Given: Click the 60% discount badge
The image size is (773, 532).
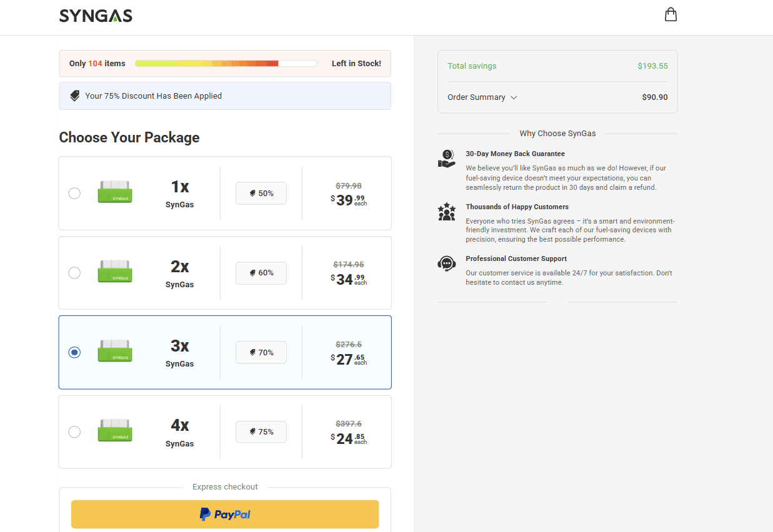Looking at the screenshot, I should 261,273.
